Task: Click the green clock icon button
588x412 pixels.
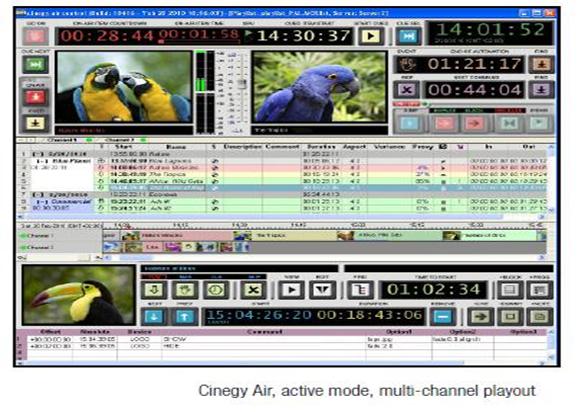Action: tap(216, 290)
